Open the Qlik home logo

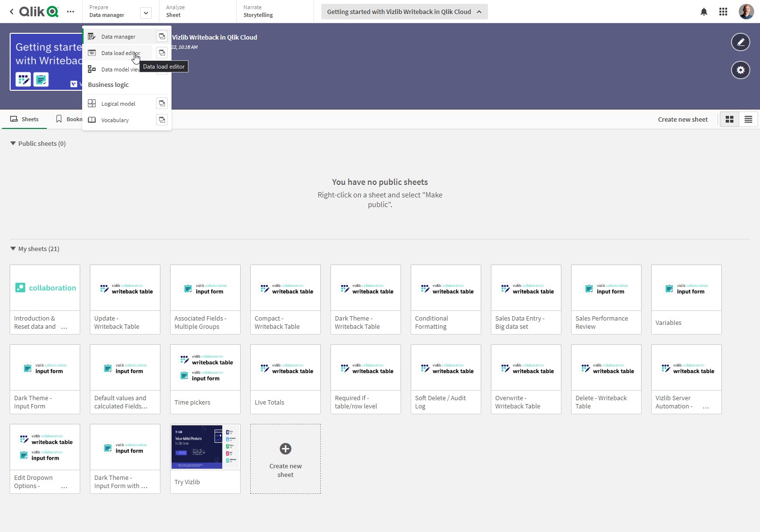pos(39,12)
